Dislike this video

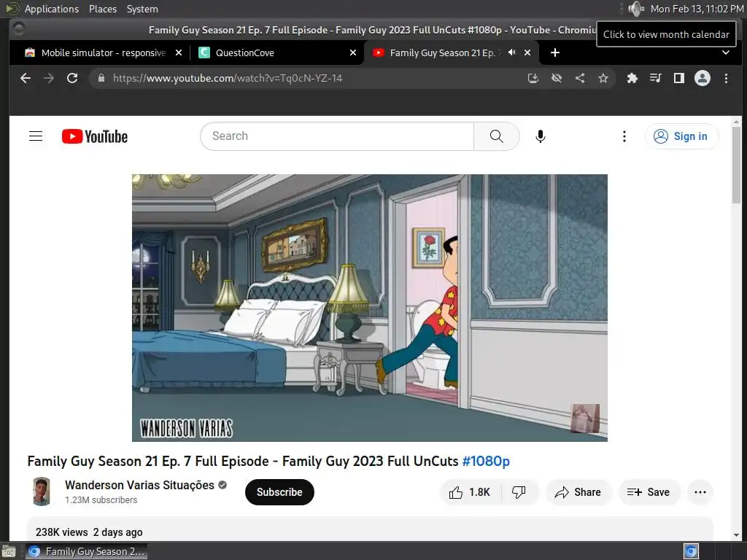(x=519, y=492)
